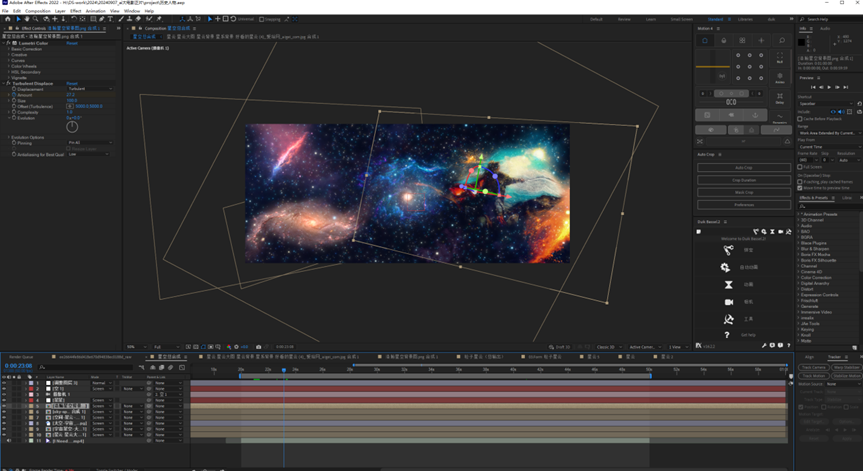The image size is (863, 471).
Task: Open the graph editor in timeline
Action: click(182, 368)
